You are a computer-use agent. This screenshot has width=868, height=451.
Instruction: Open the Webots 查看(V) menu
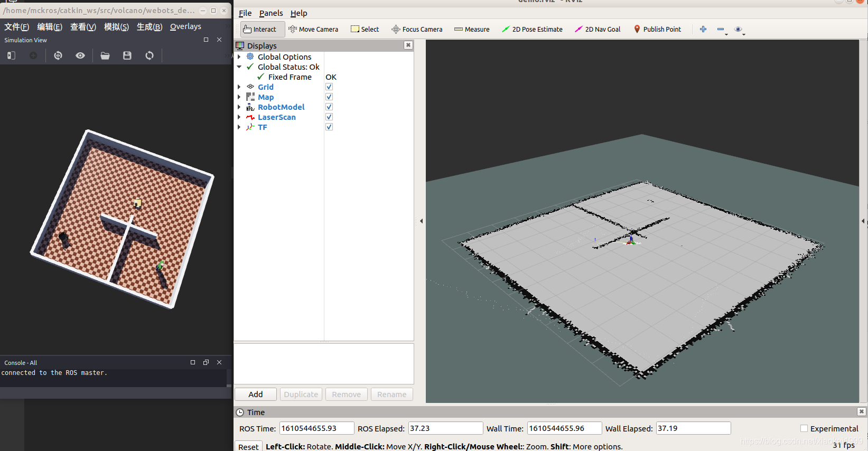pyautogui.click(x=83, y=27)
